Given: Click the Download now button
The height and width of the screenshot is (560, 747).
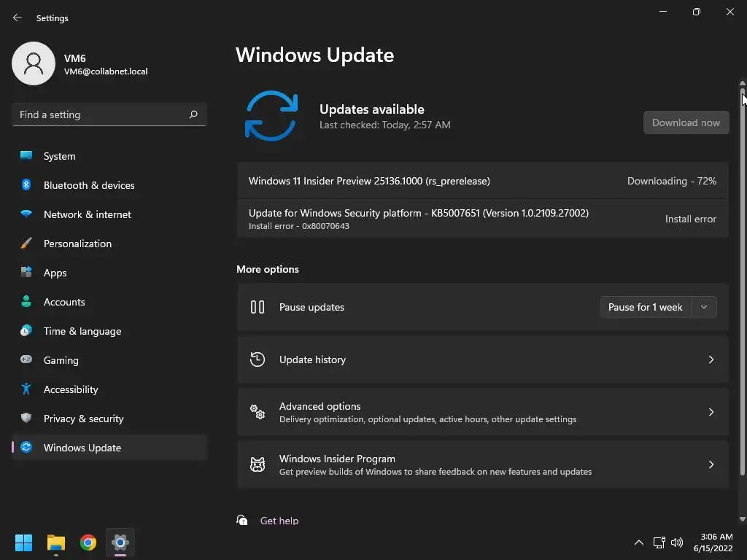Looking at the screenshot, I should tap(686, 122).
